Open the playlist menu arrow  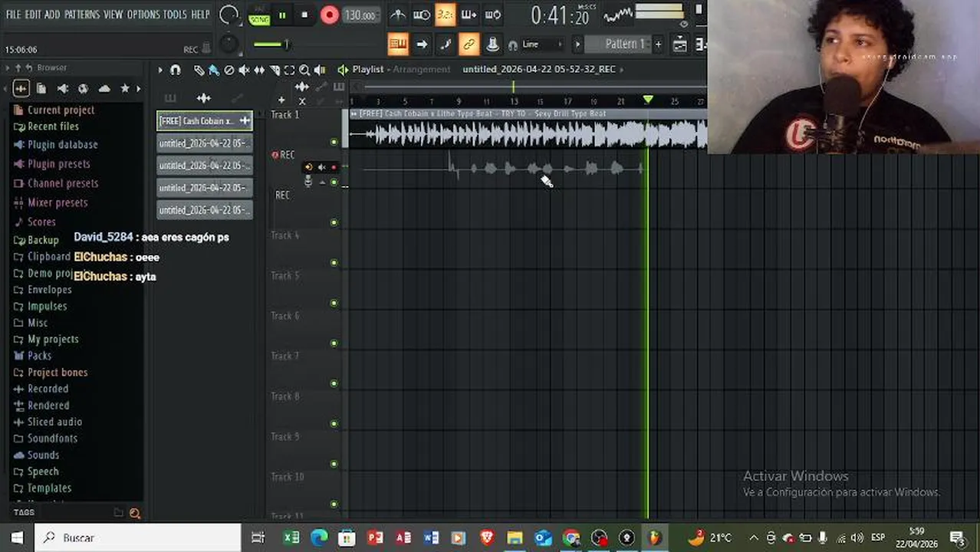click(160, 70)
